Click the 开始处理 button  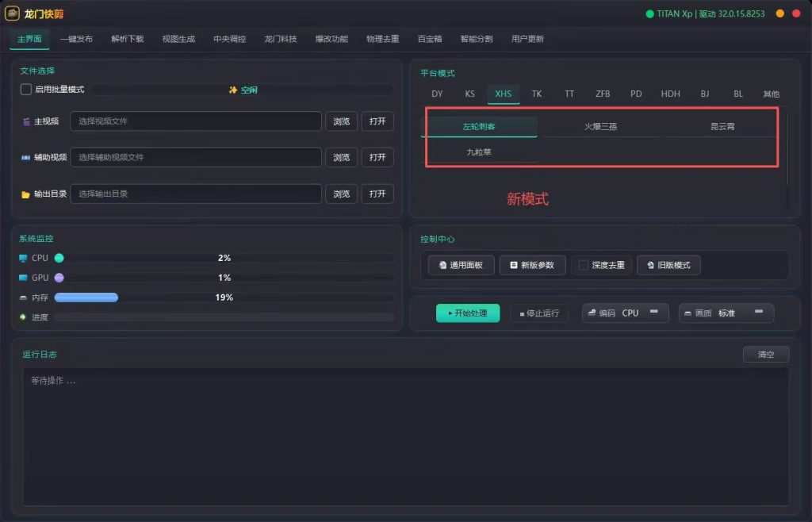(468, 313)
